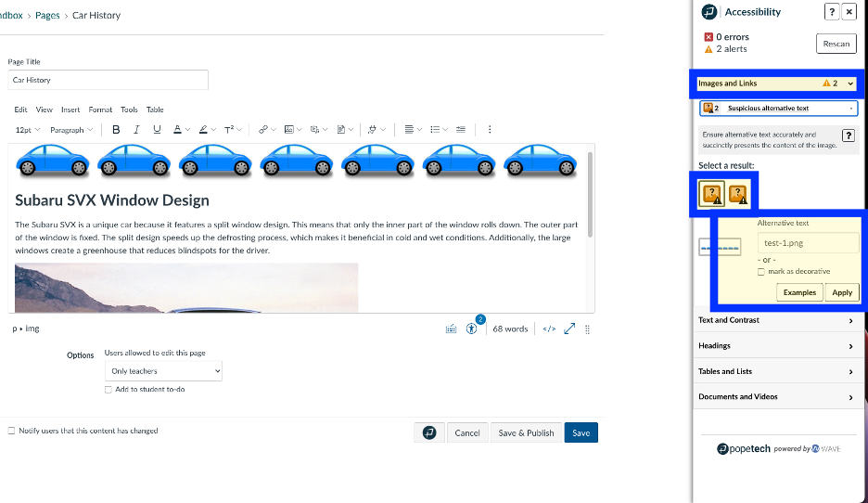Open the Canvas accessibility checker icon
The image size is (868, 503).
click(472, 329)
